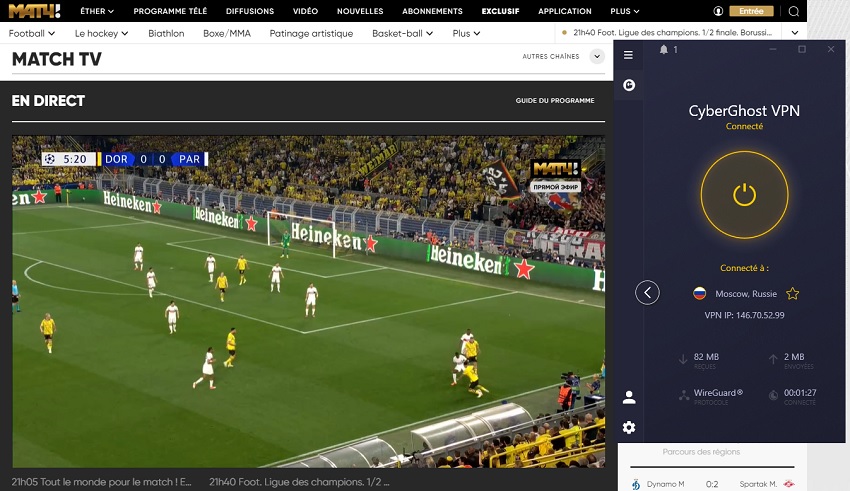
Task: Click the Dynamo M team logo
Action: [x=636, y=484]
